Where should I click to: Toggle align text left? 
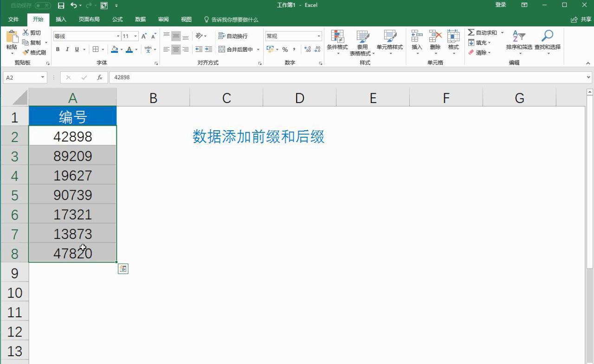[166, 49]
